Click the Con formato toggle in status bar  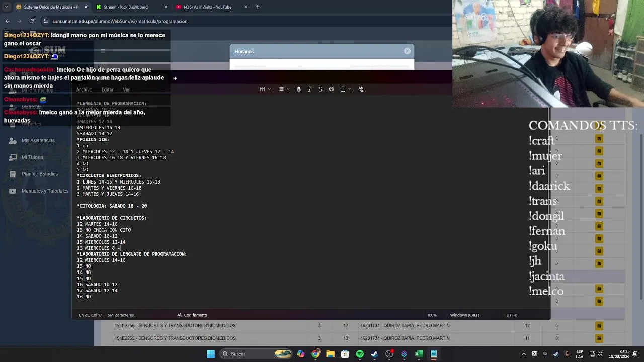pos(192,315)
